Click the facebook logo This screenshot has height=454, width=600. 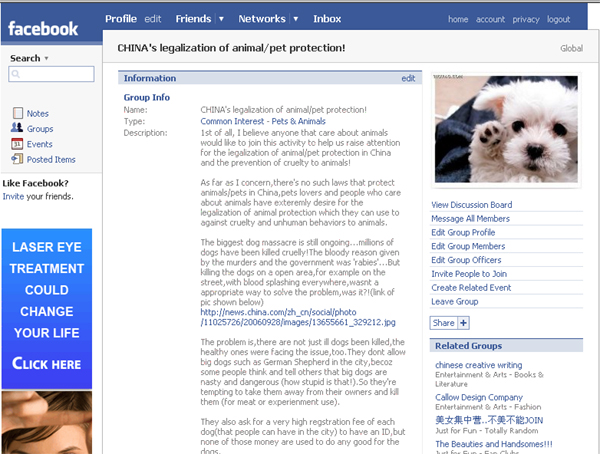pos(43,29)
